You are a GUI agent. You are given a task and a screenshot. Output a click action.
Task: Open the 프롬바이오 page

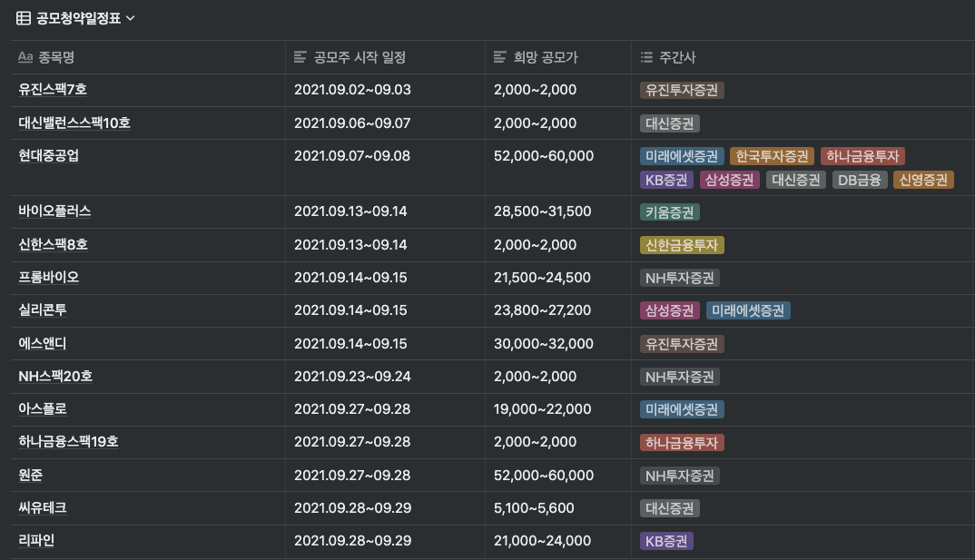tap(48, 277)
